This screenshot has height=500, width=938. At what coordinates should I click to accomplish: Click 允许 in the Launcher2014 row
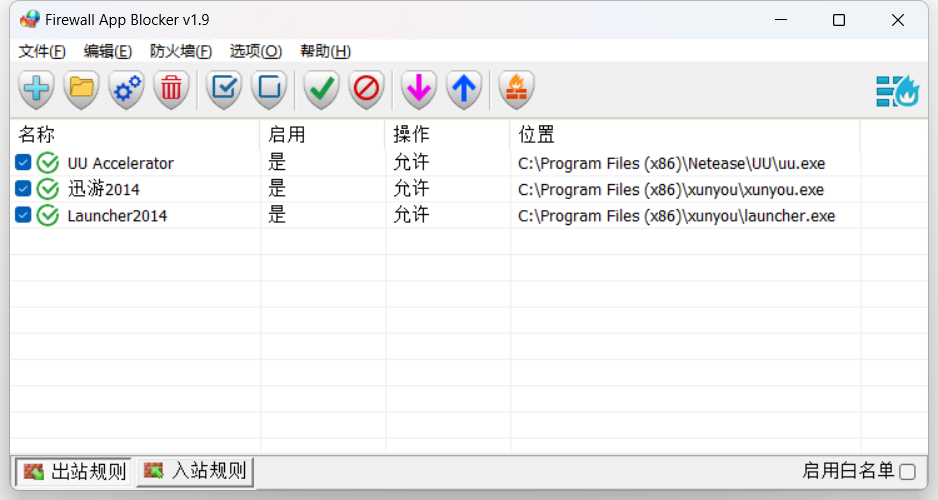(x=411, y=215)
